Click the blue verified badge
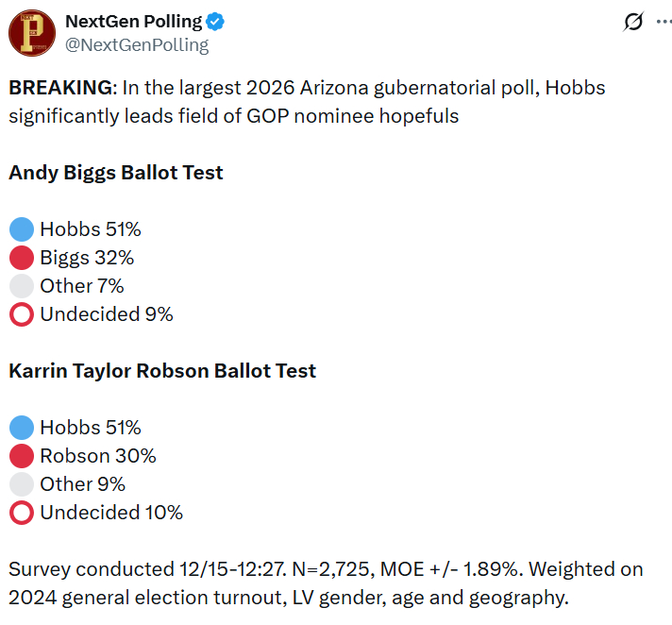 [x=216, y=22]
